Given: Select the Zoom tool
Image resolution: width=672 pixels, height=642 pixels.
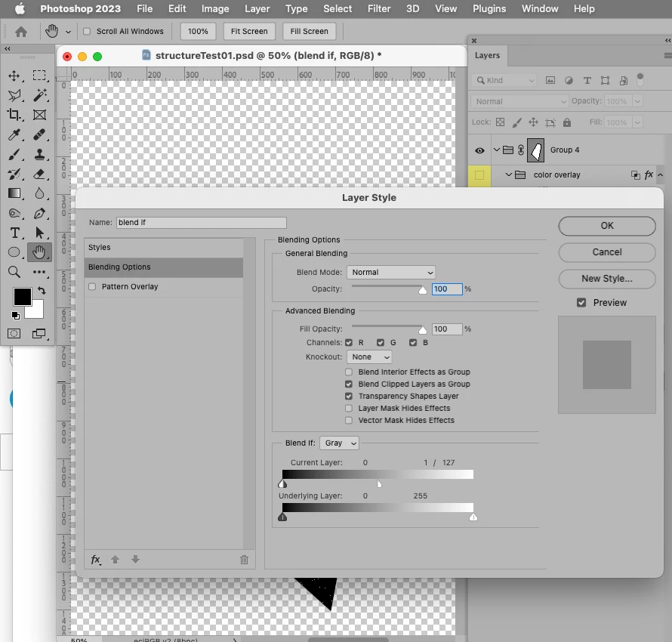Looking at the screenshot, I should click(x=14, y=272).
